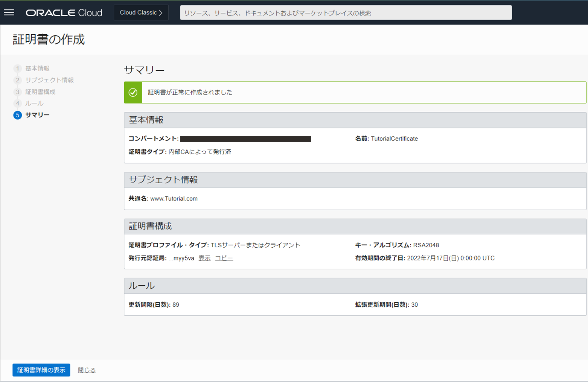Click the サブジェクト情報 section header
The width and height of the screenshot is (588, 382).
(x=163, y=180)
